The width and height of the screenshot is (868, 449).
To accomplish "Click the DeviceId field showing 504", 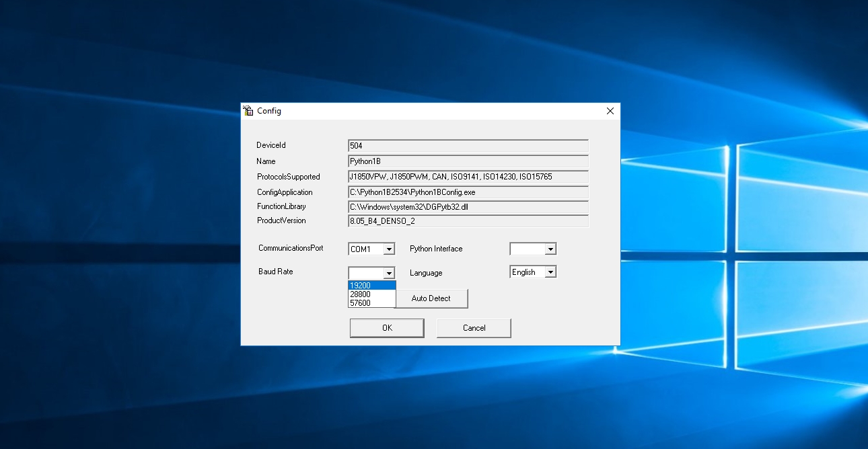I will click(468, 146).
